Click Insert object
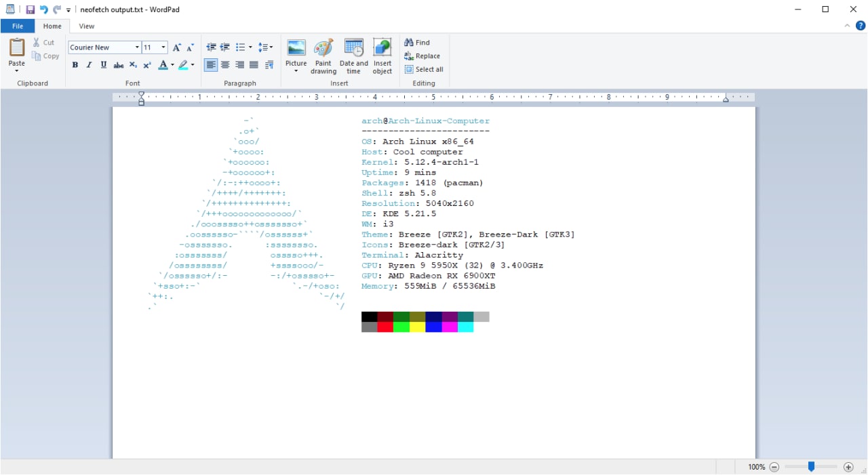This screenshot has width=868, height=475. [382, 56]
